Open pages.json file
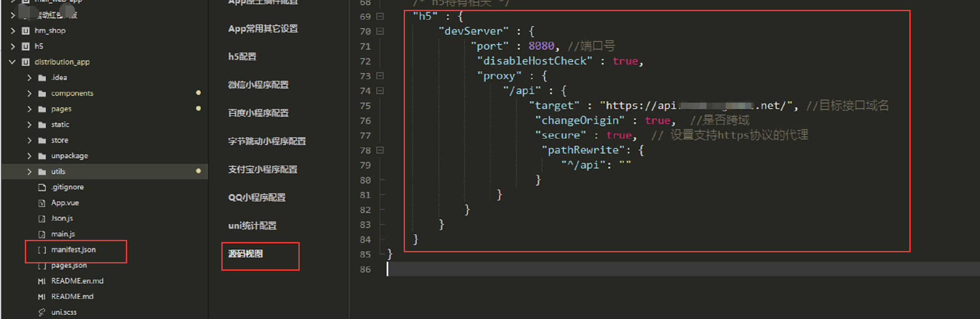 click(69, 266)
